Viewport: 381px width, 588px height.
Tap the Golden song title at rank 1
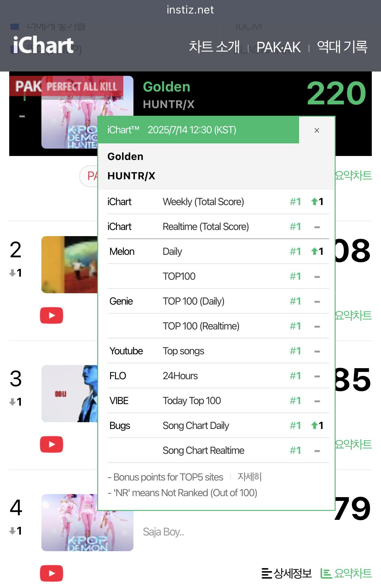(167, 87)
